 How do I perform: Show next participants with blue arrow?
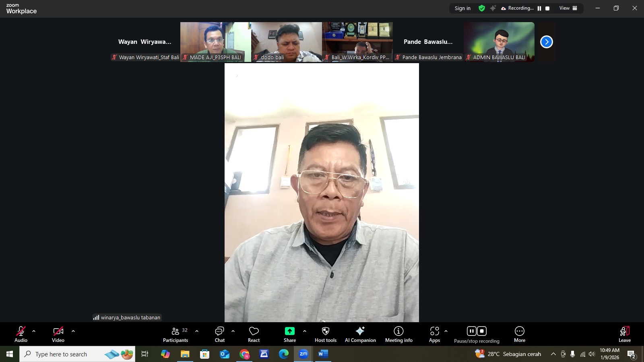pyautogui.click(x=546, y=42)
